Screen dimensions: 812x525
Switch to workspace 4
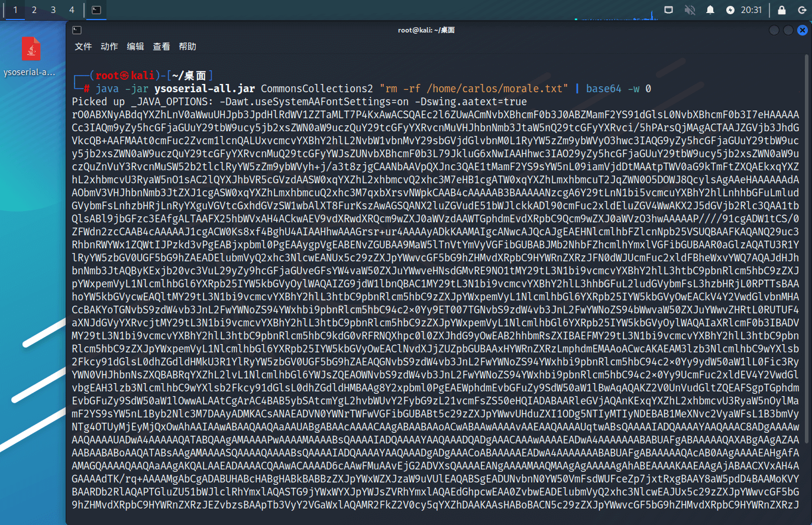72,10
